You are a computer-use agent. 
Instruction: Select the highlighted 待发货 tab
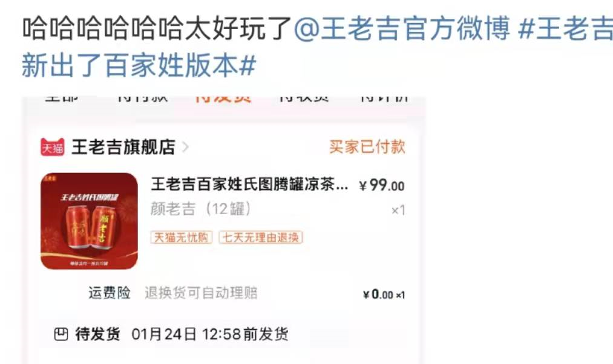tap(223, 99)
